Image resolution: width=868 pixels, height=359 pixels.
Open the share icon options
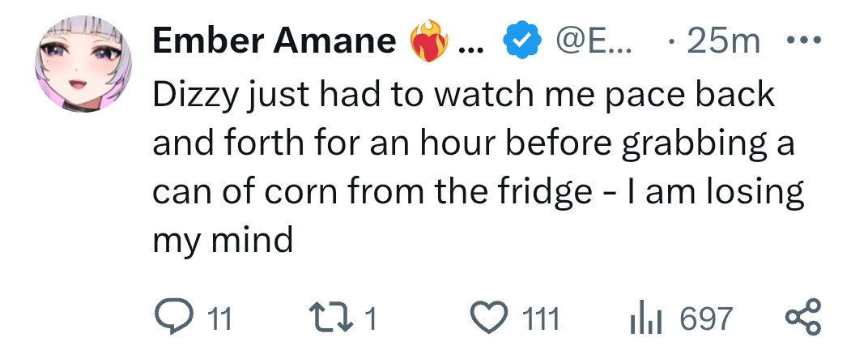click(x=803, y=318)
